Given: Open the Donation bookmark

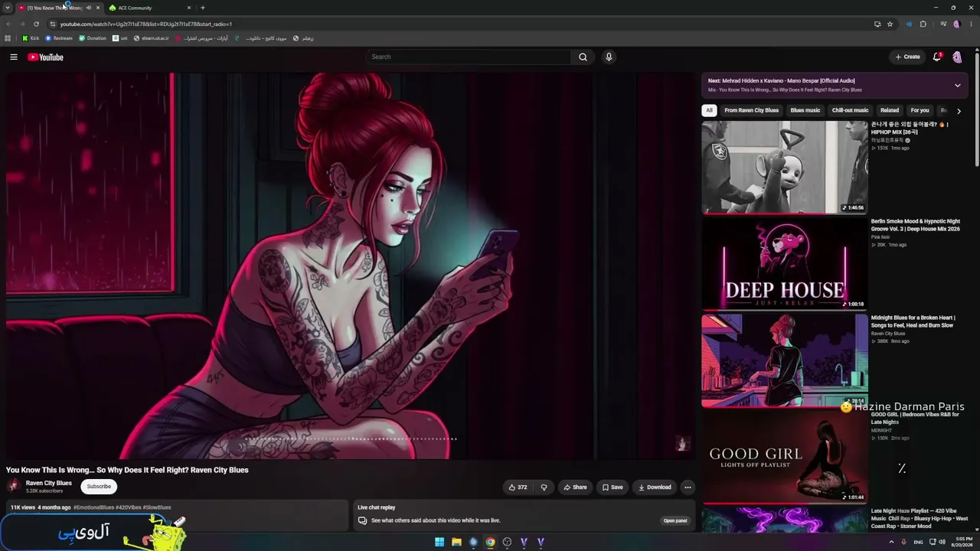Looking at the screenshot, I should [x=93, y=38].
